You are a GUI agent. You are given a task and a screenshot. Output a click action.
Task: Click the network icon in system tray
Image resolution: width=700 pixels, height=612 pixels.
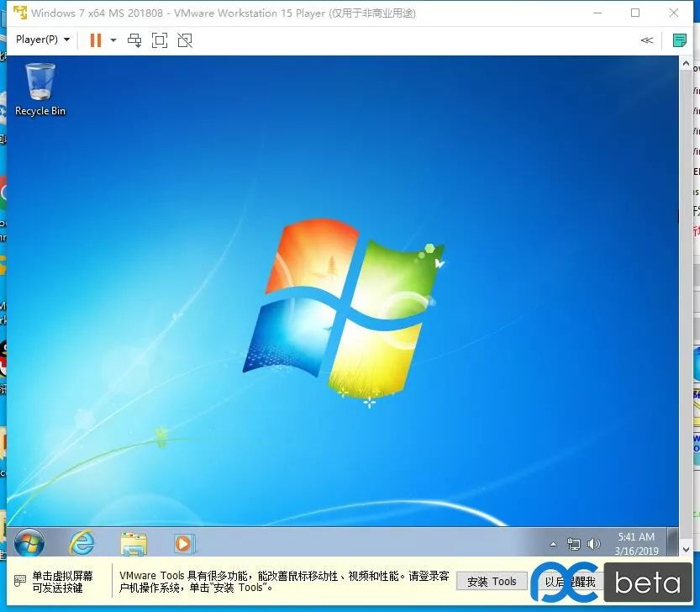(574, 542)
